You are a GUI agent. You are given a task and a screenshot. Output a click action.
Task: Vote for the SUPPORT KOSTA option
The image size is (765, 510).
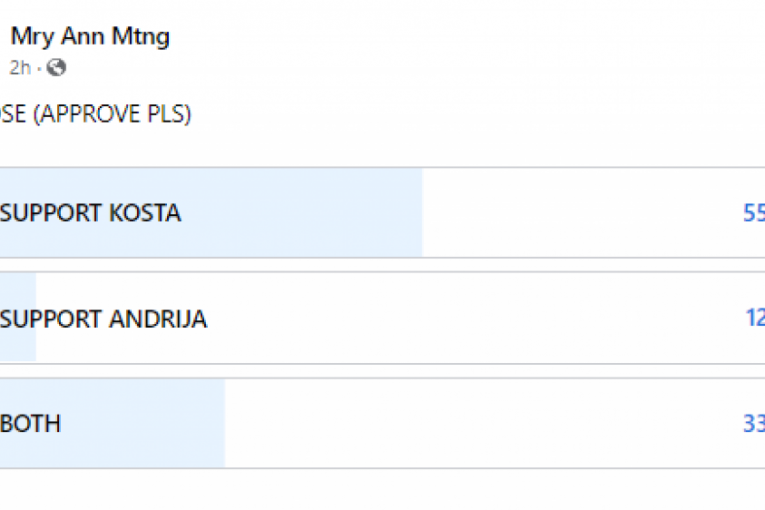point(91,213)
